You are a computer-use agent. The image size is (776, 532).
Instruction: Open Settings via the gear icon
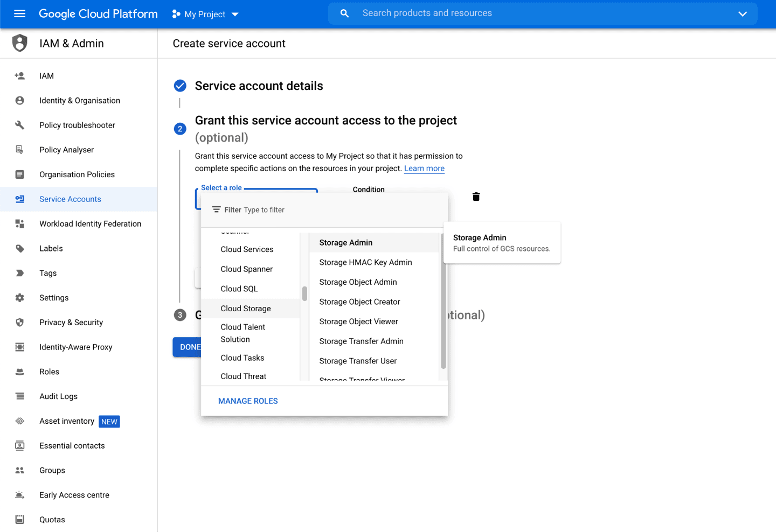click(x=19, y=298)
